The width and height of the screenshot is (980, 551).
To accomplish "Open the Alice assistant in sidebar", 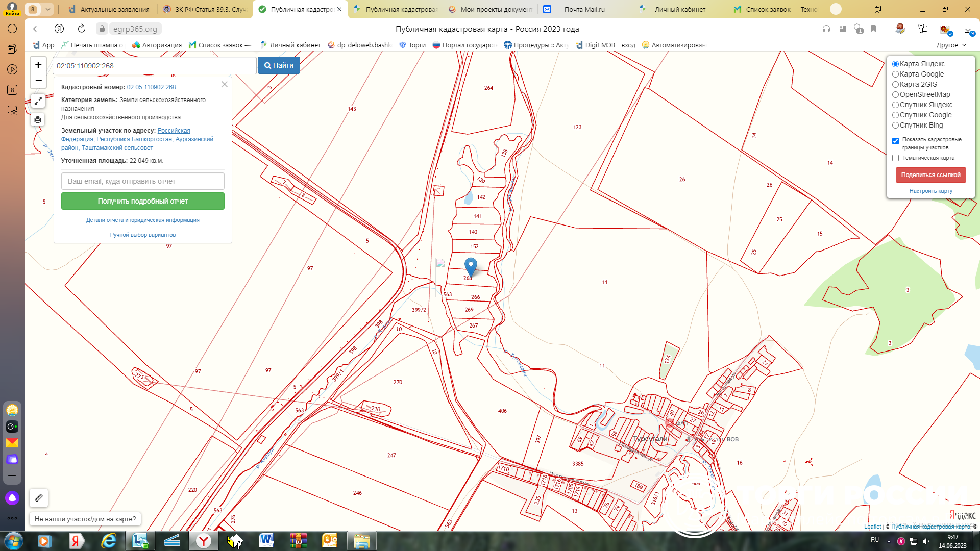I will 12,498.
